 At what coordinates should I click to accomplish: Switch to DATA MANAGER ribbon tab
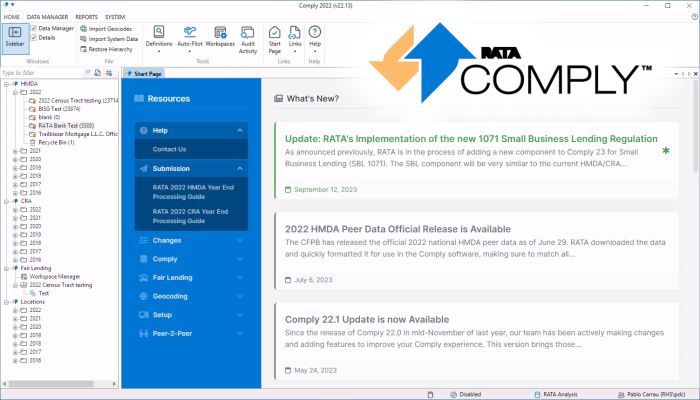(x=47, y=17)
